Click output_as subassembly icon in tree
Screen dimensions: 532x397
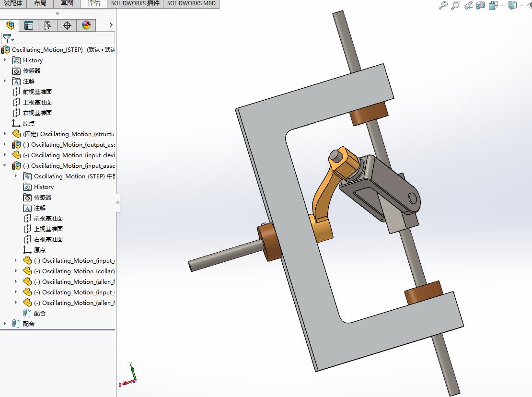(x=16, y=144)
